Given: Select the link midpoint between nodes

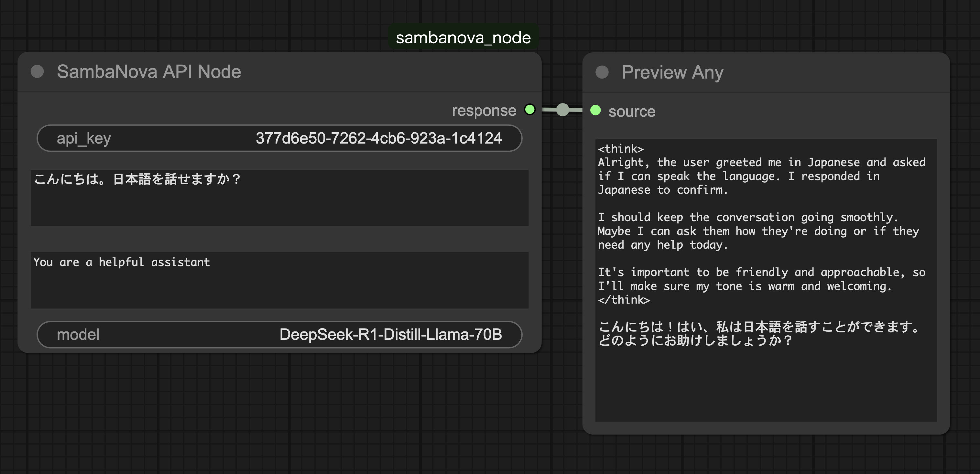Looking at the screenshot, I should 563,110.
